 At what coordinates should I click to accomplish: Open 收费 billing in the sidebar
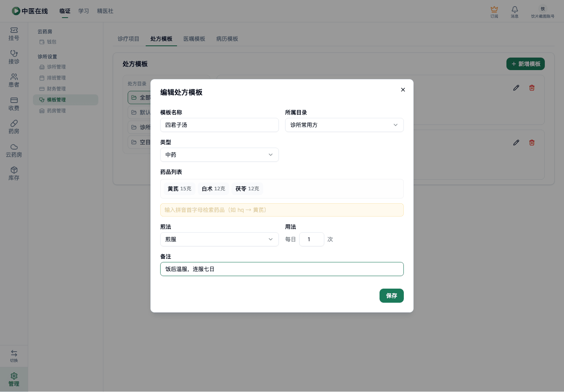(x=14, y=104)
